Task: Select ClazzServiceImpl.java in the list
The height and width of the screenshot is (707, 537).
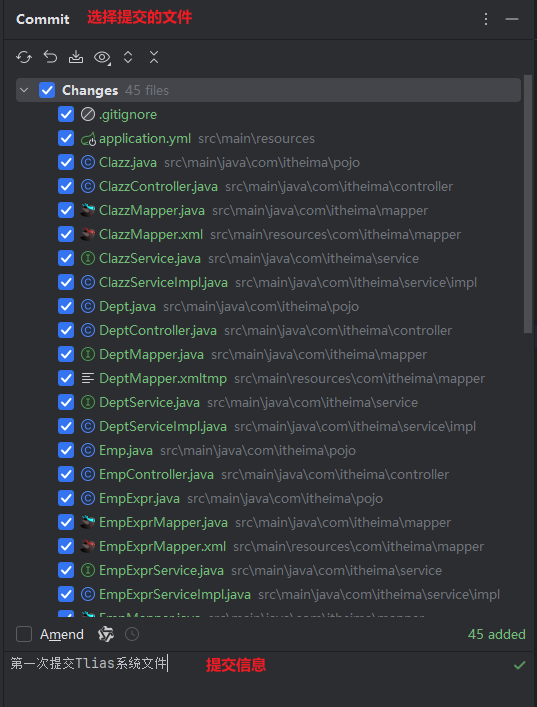Action: click(268, 282)
